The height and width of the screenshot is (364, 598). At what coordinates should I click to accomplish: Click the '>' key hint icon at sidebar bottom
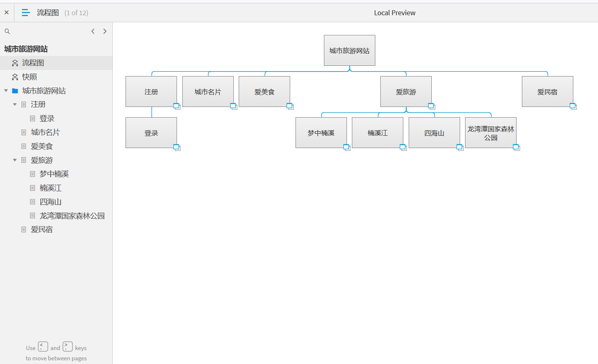point(68,347)
